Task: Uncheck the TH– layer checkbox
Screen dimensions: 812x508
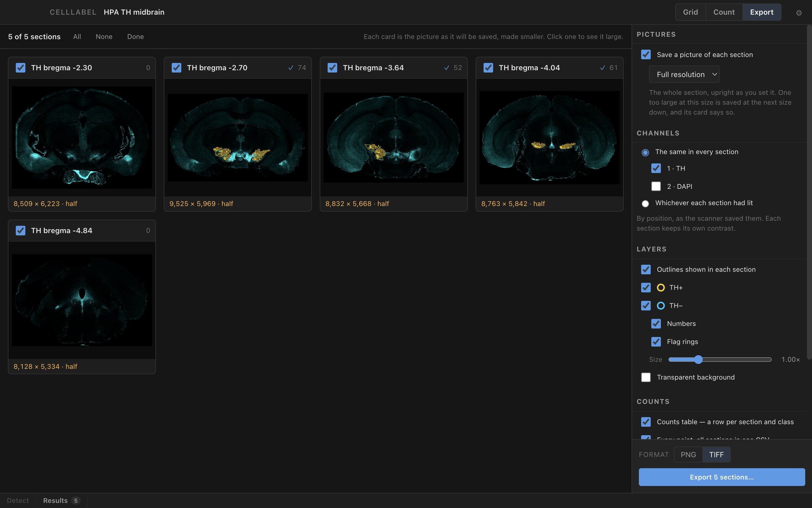Action: (x=646, y=305)
